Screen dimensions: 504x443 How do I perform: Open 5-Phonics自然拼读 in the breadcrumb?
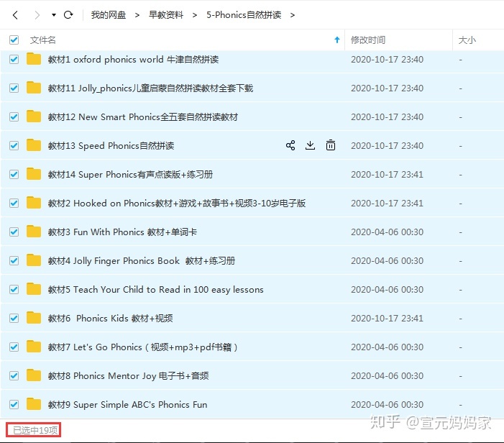pos(244,15)
